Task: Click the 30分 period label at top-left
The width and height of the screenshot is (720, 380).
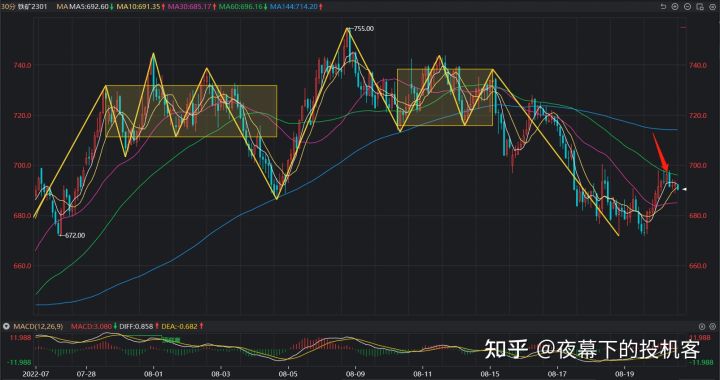Action: (8, 6)
